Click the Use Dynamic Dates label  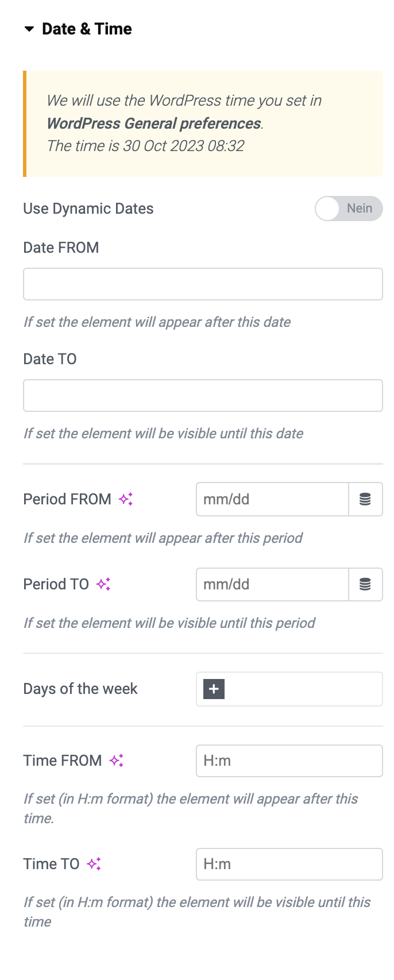pyautogui.click(x=88, y=209)
